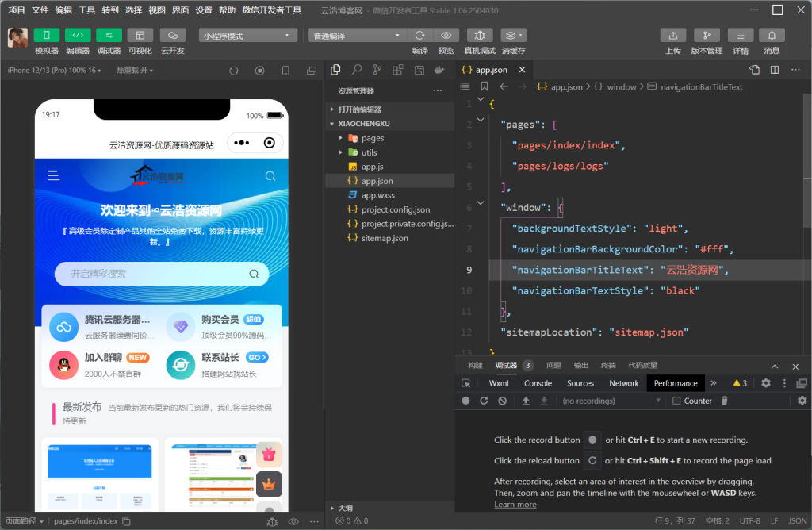Open the 工具 menu in menu bar
Screen dimensions: 812x530
pyautogui.click(x=87, y=10)
